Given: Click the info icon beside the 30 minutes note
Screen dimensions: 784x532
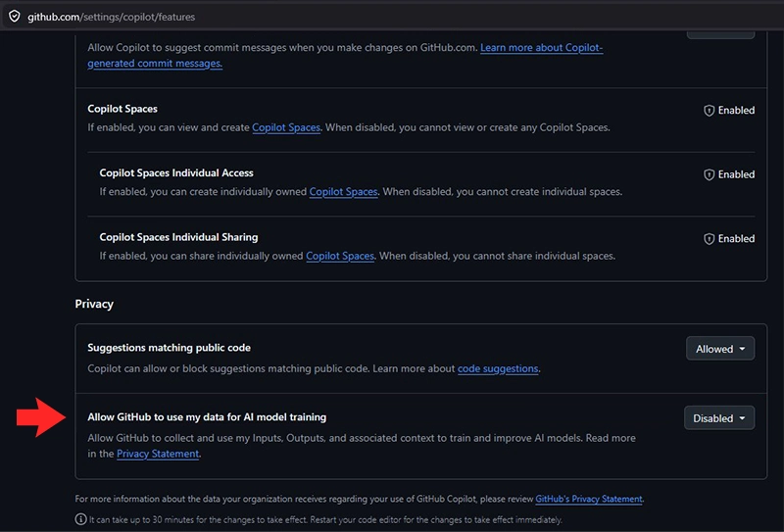Looking at the screenshot, I should pos(80,519).
